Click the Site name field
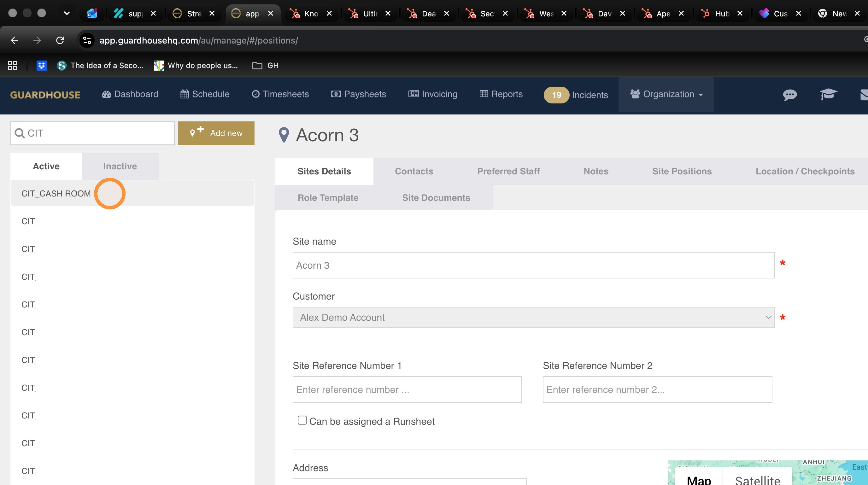The width and height of the screenshot is (868, 485). coord(534,265)
